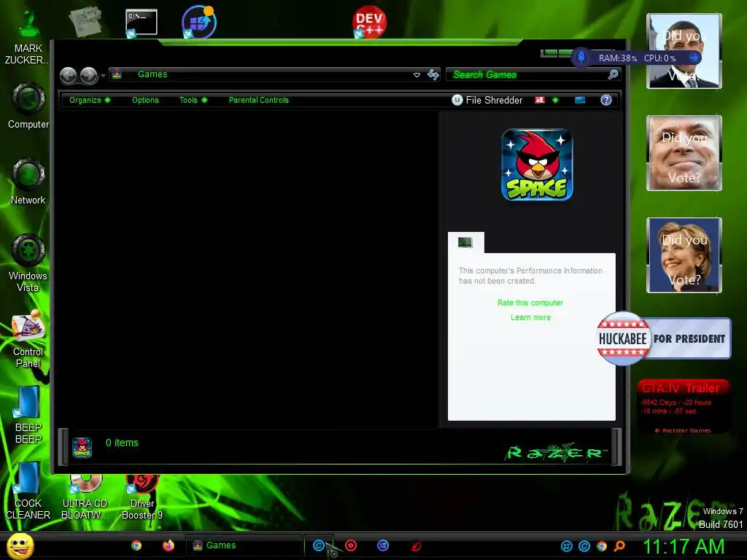
Task: Open Parental Controls from the command bar
Action: pyautogui.click(x=259, y=100)
